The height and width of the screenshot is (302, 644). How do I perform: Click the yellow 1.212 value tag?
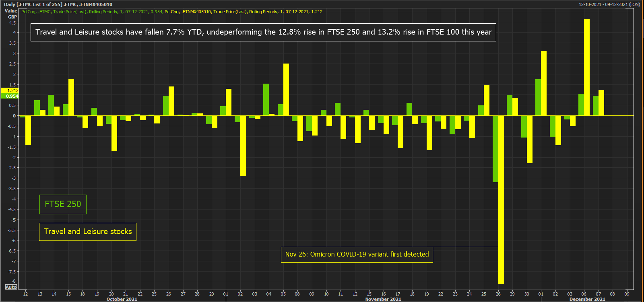tap(10, 90)
